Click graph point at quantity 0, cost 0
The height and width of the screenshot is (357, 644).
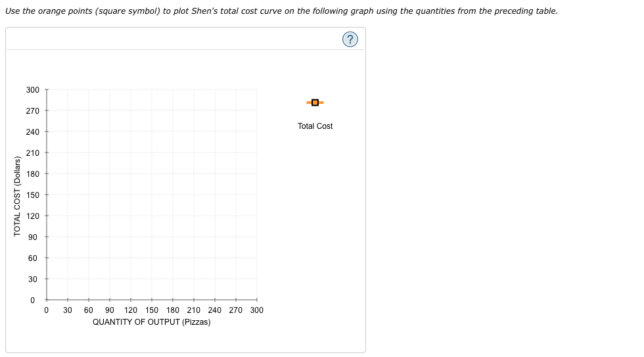(47, 300)
